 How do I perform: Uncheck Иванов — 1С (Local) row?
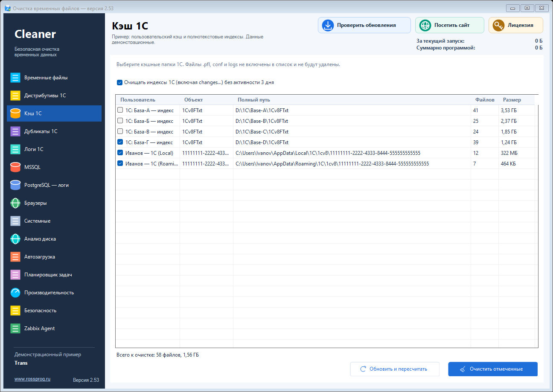[120, 153]
